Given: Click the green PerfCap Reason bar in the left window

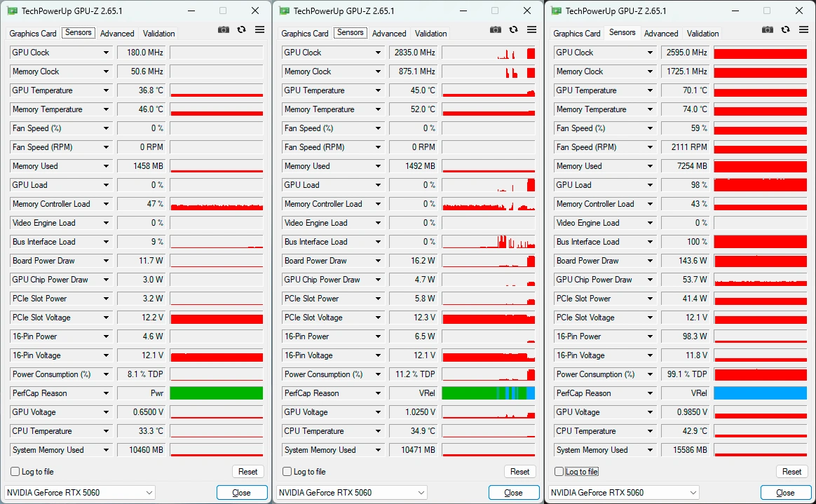Looking at the screenshot, I should coord(217,394).
